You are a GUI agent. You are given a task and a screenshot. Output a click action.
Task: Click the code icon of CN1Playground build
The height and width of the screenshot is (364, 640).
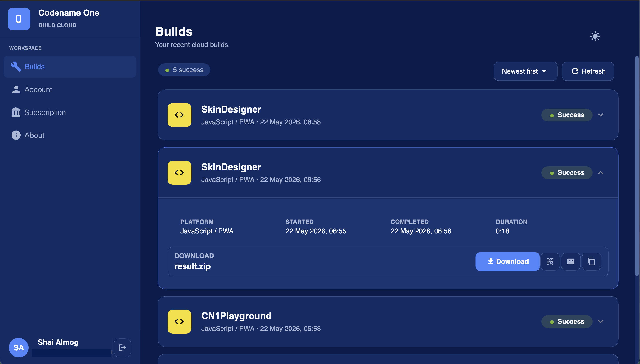point(179,322)
